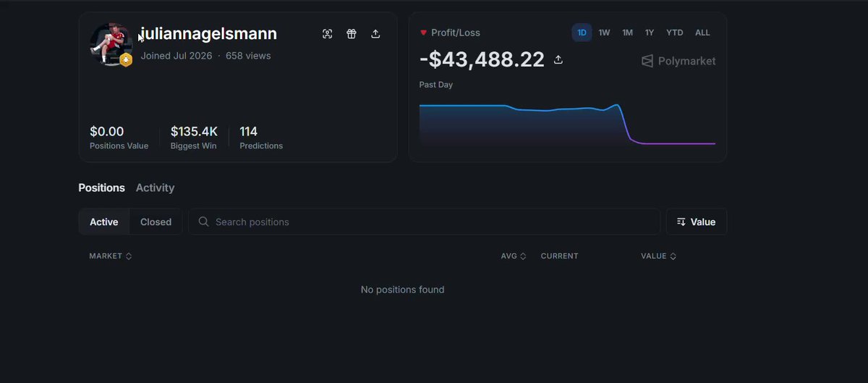This screenshot has height=383, width=868.
Task: Sort positions by AVG column
Action: tap(514, 256)
